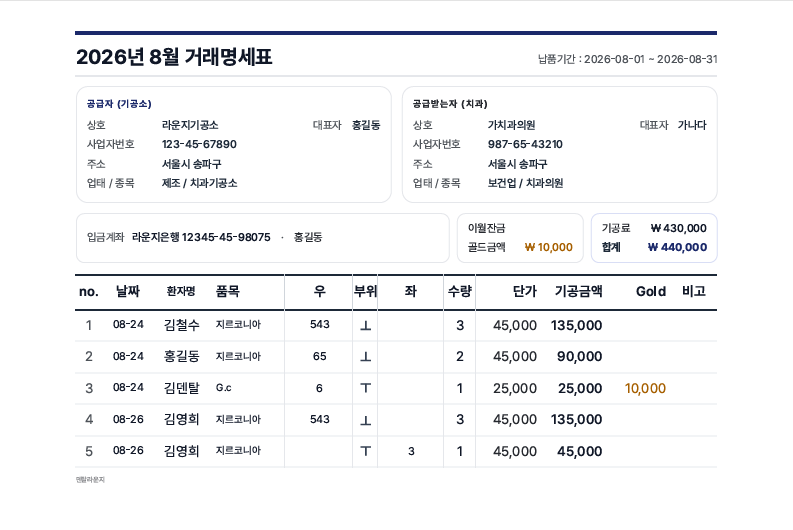
Task: Click total amount ₩ 440,000
Action: click(x=677, y=247)
